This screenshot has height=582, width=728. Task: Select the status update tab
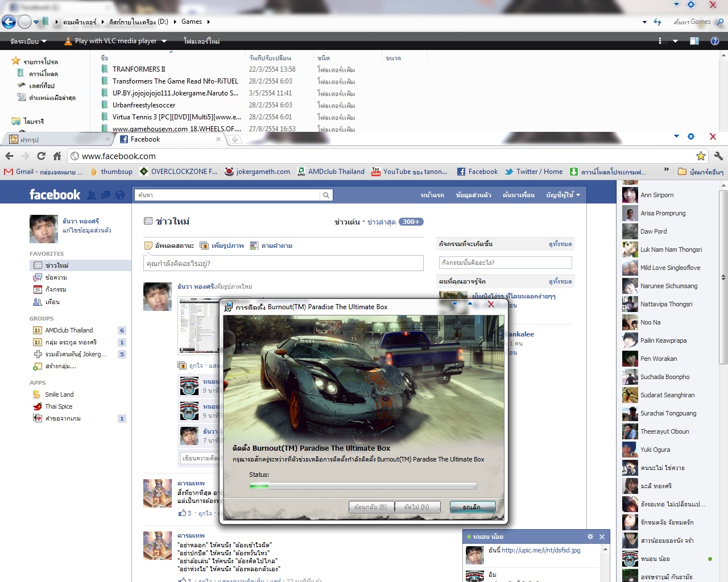(169, 246)
